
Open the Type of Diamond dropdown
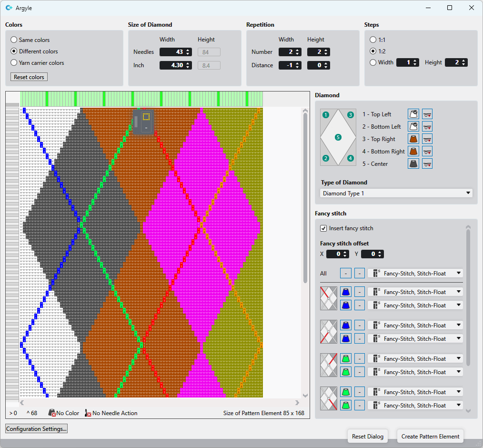[x=396, y=193]
